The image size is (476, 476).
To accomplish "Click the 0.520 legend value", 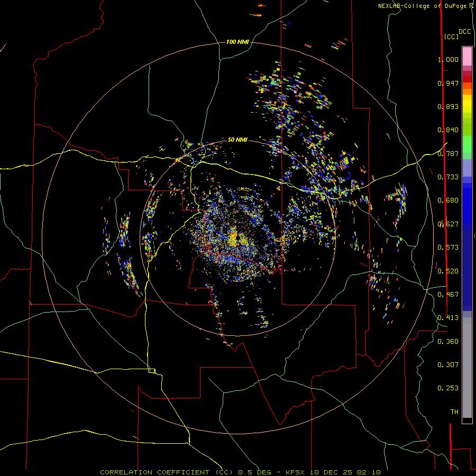I will [x=448, y=271].
